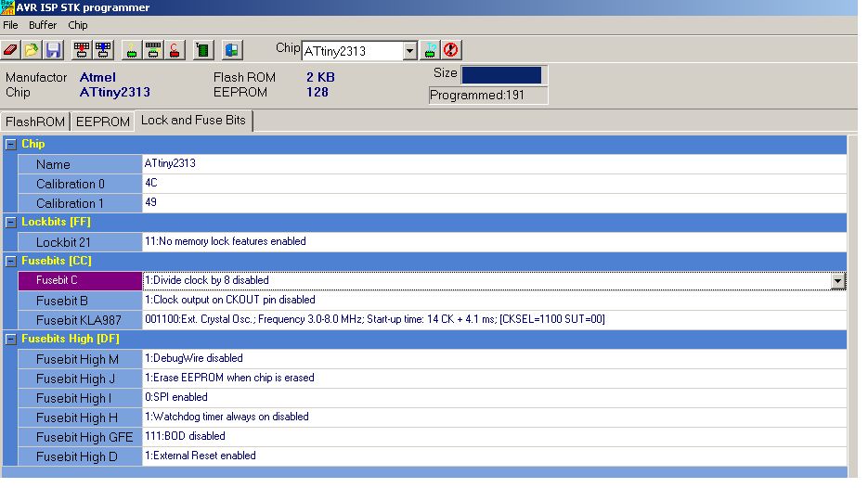Click the dark blue Size progress bar

tap(501, 75)
